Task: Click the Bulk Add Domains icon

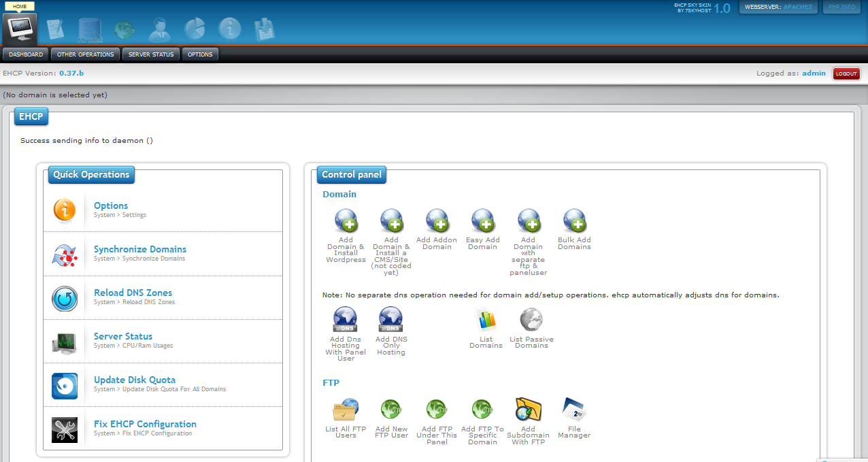Action: (x=574, y=221)
